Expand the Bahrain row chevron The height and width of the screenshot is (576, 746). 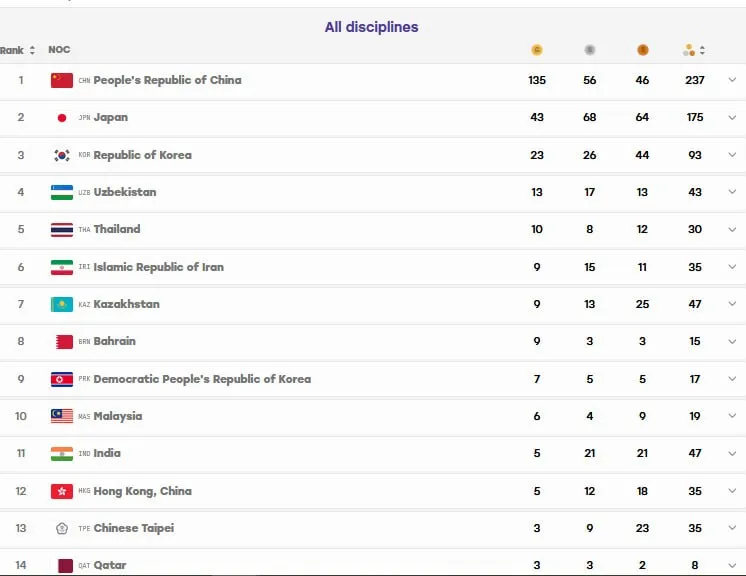coord(732,342)
